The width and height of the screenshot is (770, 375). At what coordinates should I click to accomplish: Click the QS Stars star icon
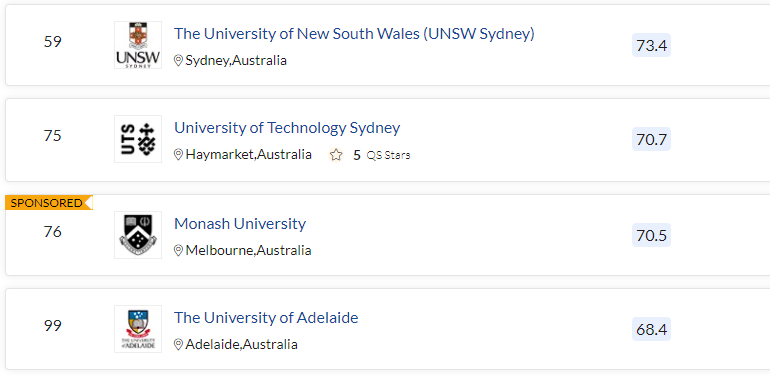(336, 155)
